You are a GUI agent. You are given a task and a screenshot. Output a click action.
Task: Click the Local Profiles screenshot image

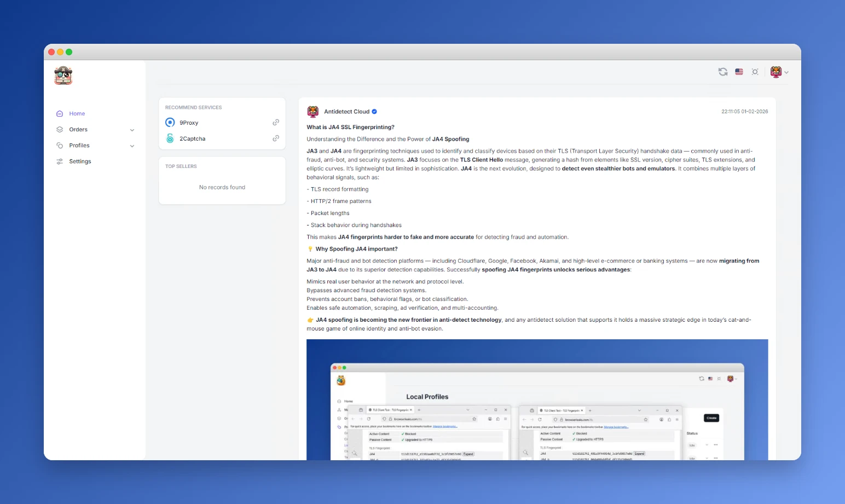tap(537, 399)
